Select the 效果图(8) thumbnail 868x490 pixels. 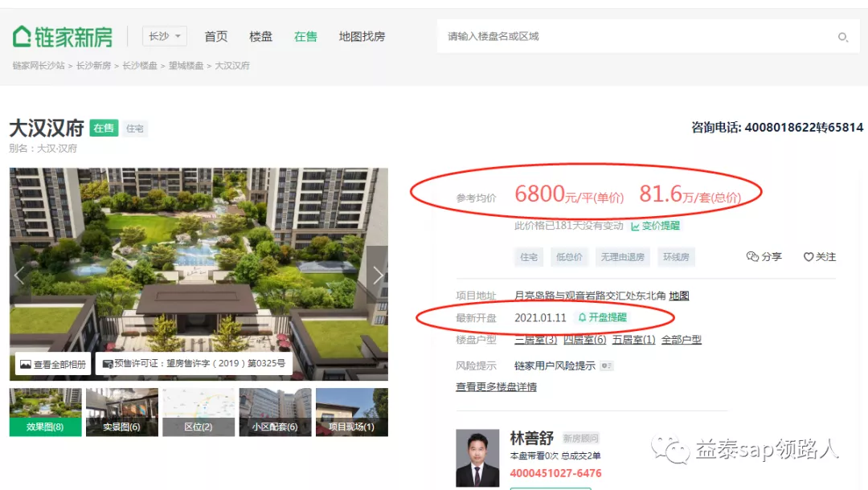click(45, 412)
